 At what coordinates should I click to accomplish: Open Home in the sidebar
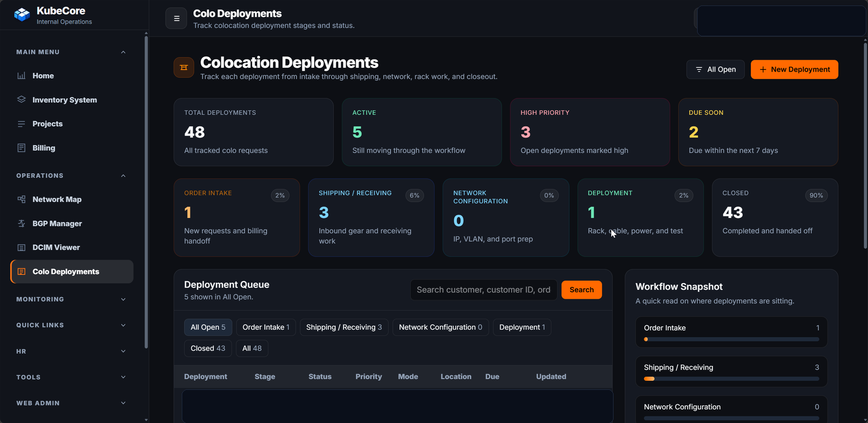coord(72,76)
